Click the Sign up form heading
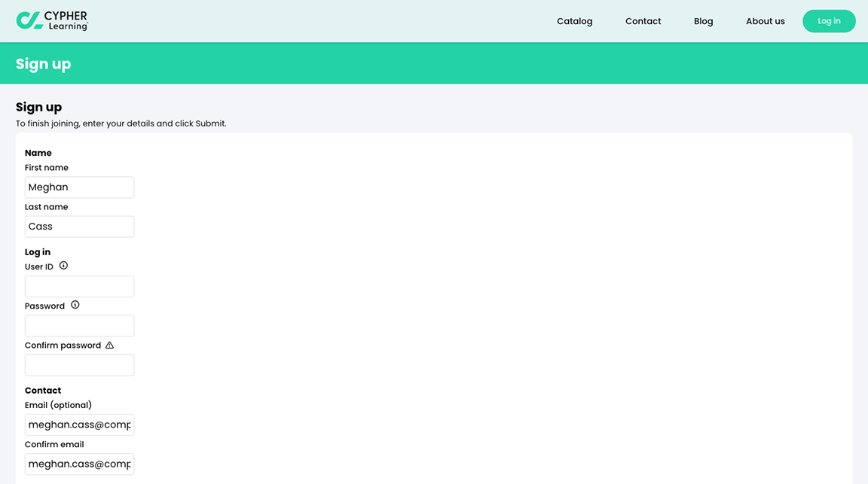The height and width of the screenshot is (484, 868). pyautogui.click(x=38, y=107)
